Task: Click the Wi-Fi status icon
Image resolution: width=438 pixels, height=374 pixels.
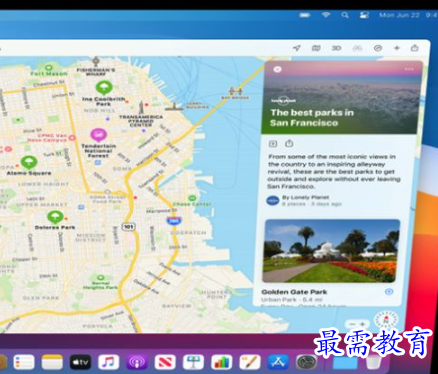Action: pos(326,15)
